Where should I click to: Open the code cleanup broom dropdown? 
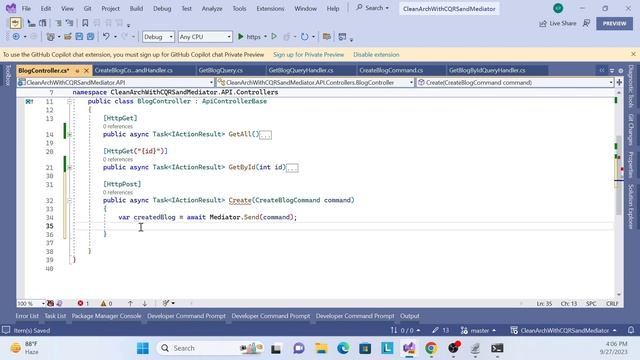coord(168,303)
